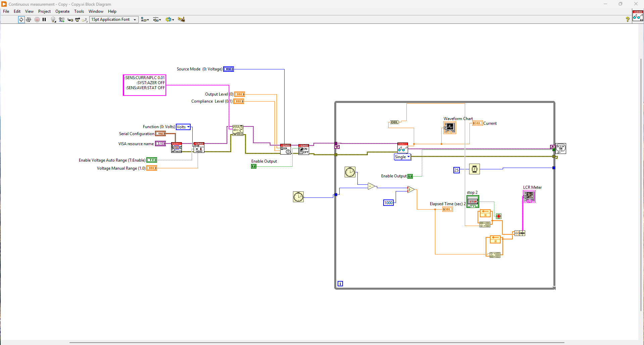Select the Current SGL indicator terminal
The height and width of the screenshot is (345, 644).
coord(478,123)
